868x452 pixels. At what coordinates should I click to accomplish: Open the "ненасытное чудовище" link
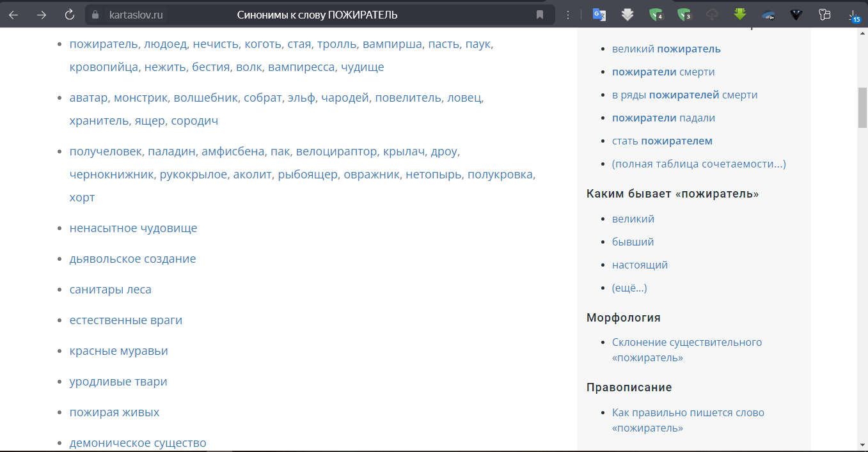click(x=133, y=228)
